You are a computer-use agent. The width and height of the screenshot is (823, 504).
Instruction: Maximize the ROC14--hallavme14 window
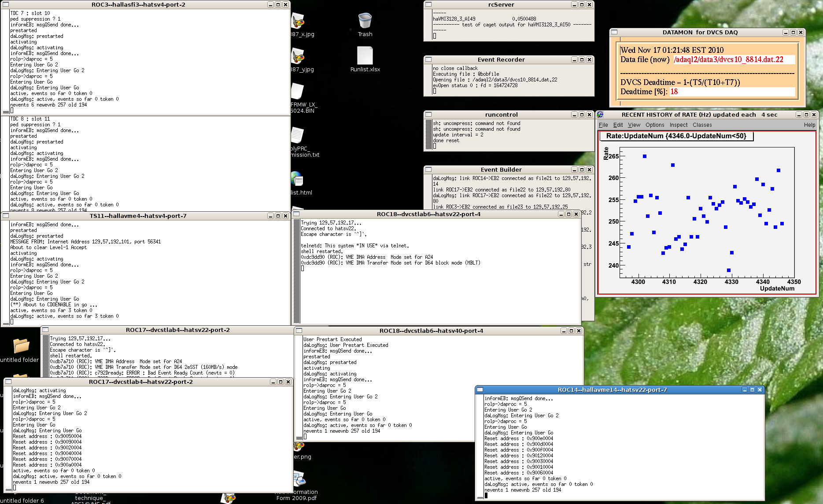752,390
